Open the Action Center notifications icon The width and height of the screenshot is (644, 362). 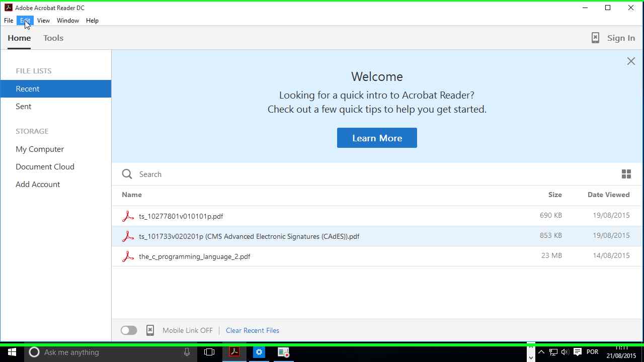pyautogui.click(x=577, y=352)
